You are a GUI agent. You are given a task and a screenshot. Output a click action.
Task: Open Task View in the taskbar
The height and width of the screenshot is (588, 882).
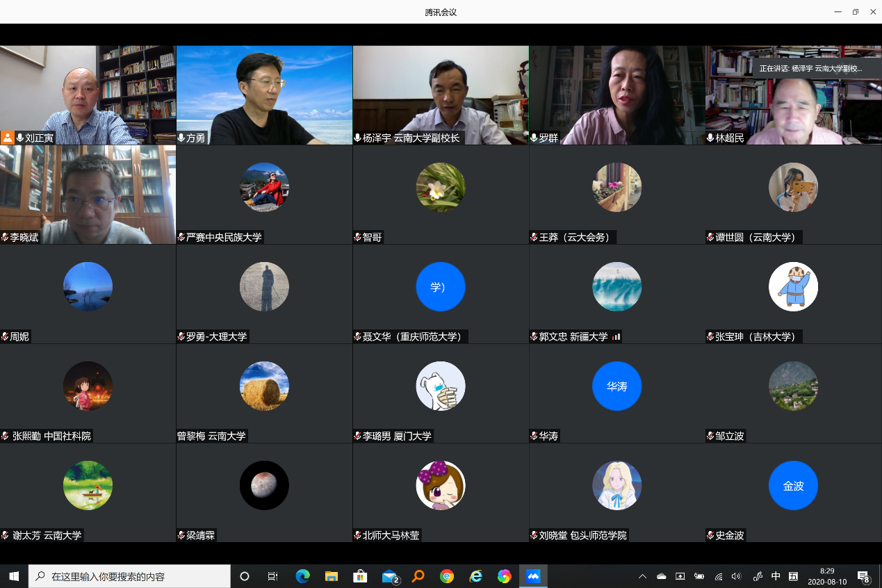pyautogui.click(x=273, y=576)
